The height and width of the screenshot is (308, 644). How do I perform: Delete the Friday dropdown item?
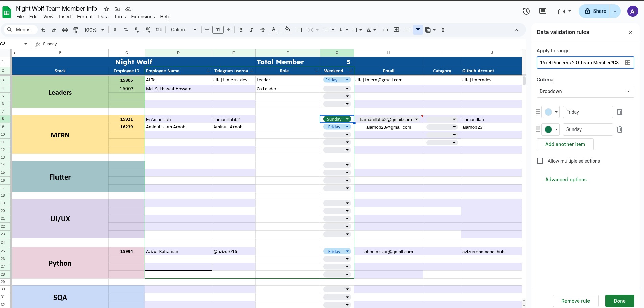[619, 112]
